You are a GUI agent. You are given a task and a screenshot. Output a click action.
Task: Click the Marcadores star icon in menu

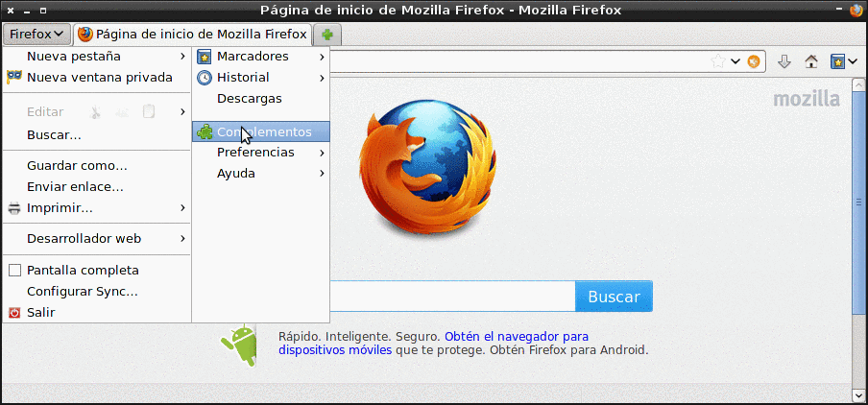[205, 57]
